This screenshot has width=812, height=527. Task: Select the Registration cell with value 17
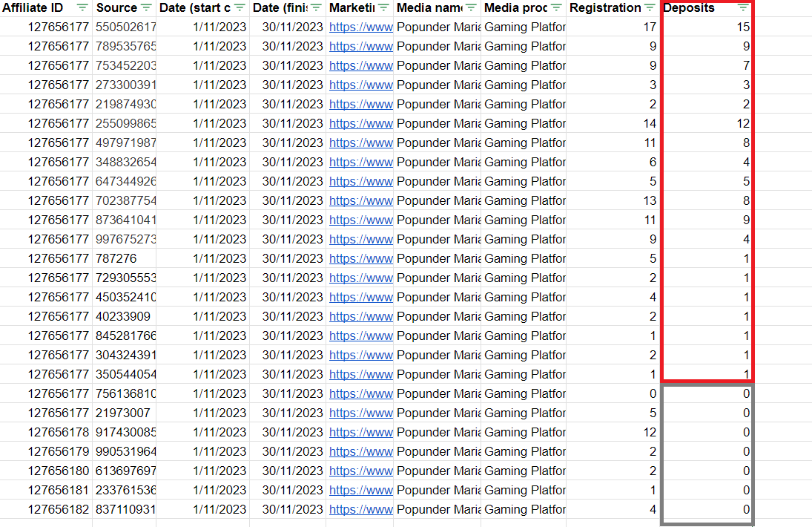(x=613, y=27)
